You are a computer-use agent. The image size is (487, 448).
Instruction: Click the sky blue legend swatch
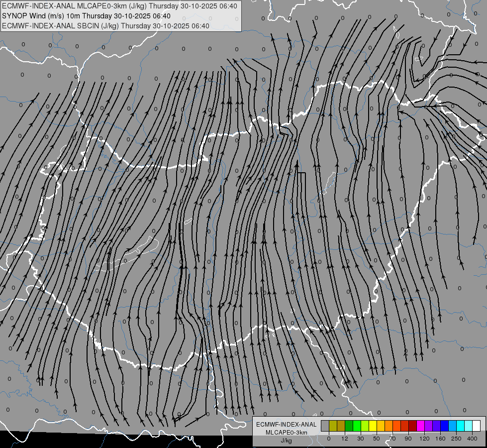point(453,426)
